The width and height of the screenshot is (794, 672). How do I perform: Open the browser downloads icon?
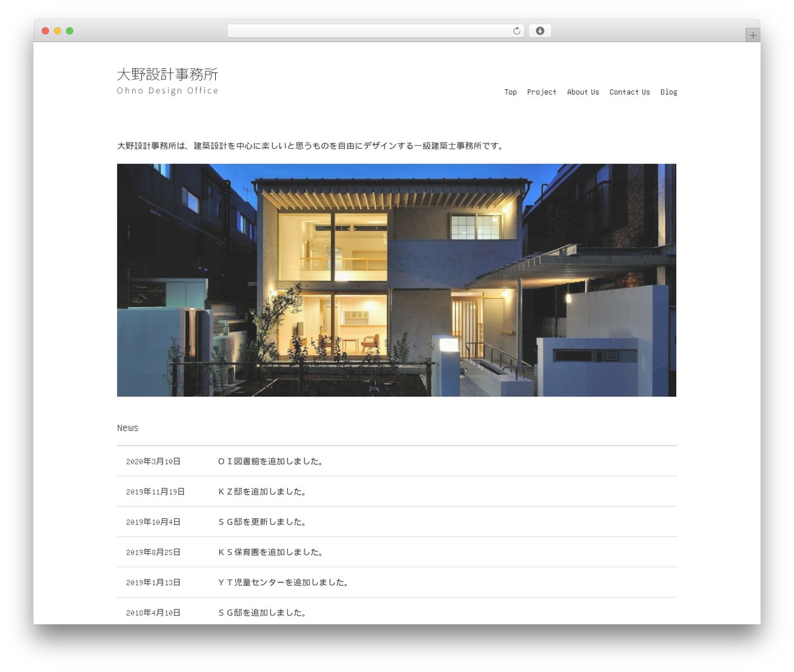tap(540, 31)
